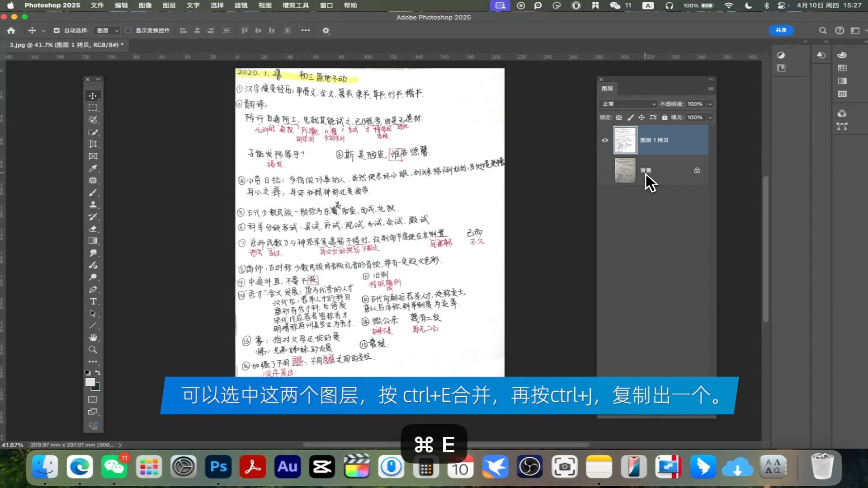Screen dimensions: 868x488
Task: Open the 图像 menu
Action: pos(145,5)
